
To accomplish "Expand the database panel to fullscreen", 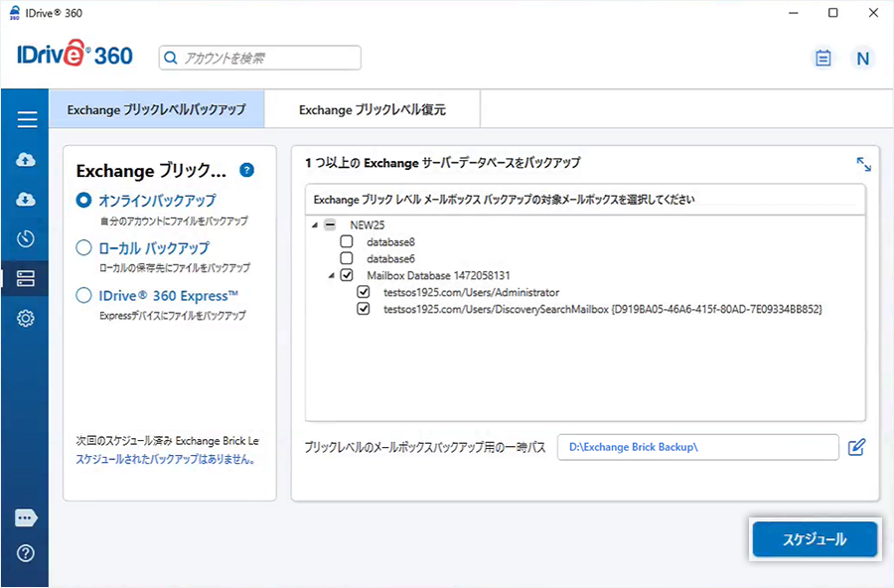I will (863, 164).
